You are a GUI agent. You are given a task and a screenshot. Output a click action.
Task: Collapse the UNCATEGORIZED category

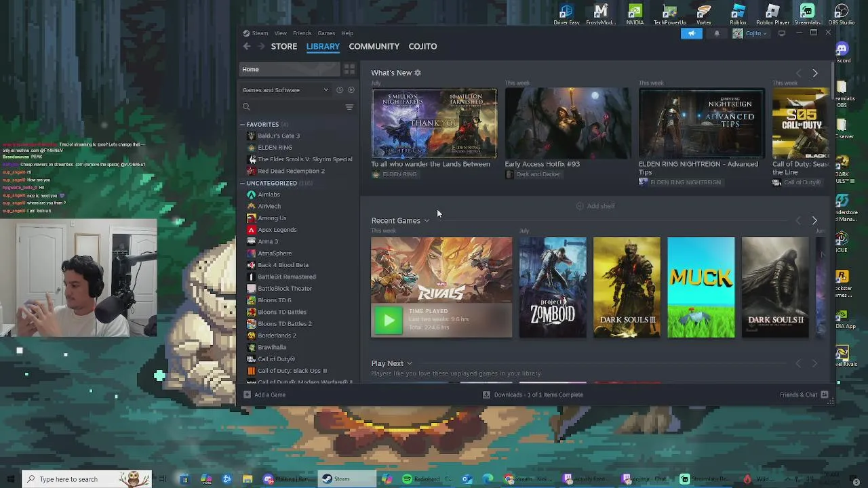point(242,183)
